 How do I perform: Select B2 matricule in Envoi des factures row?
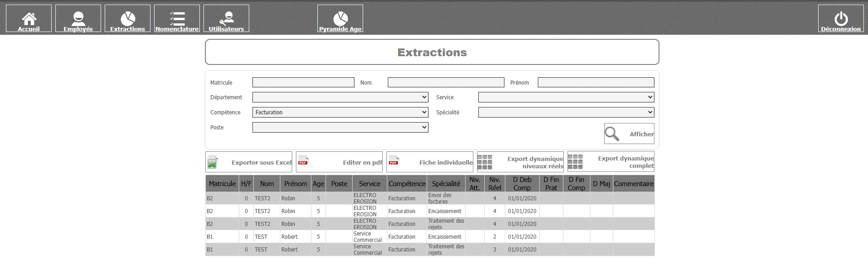pyautogui.click(x=210, y=198)
